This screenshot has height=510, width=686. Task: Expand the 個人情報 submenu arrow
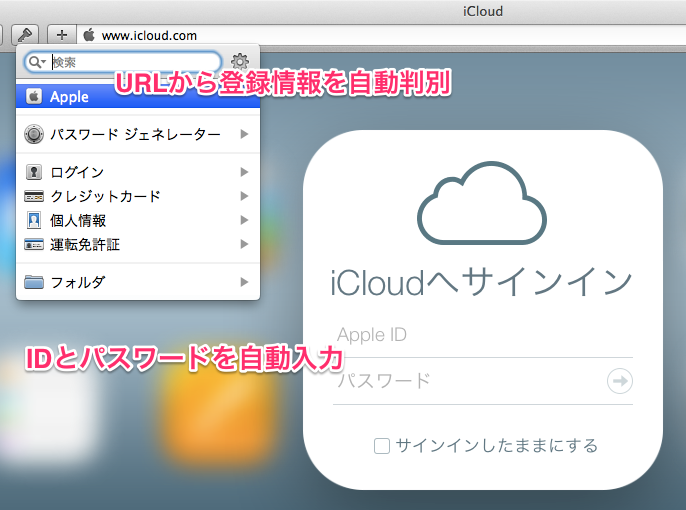click(x=245, y=220)
